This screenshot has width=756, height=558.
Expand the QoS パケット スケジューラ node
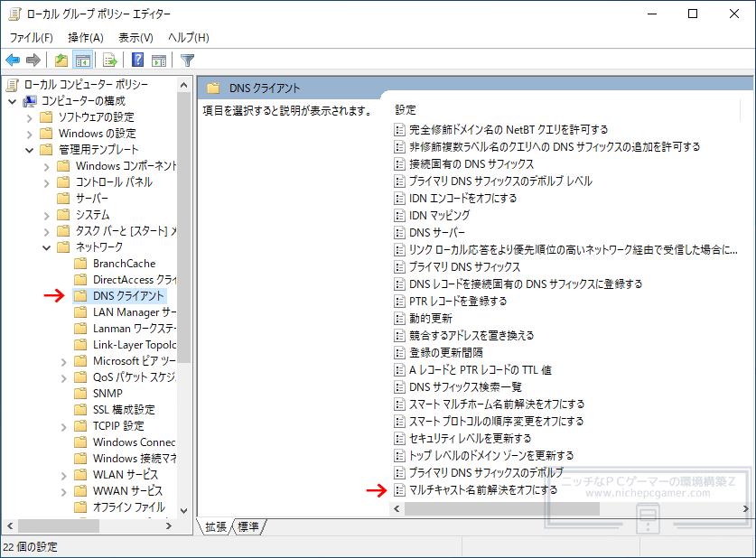pos(64,377)
